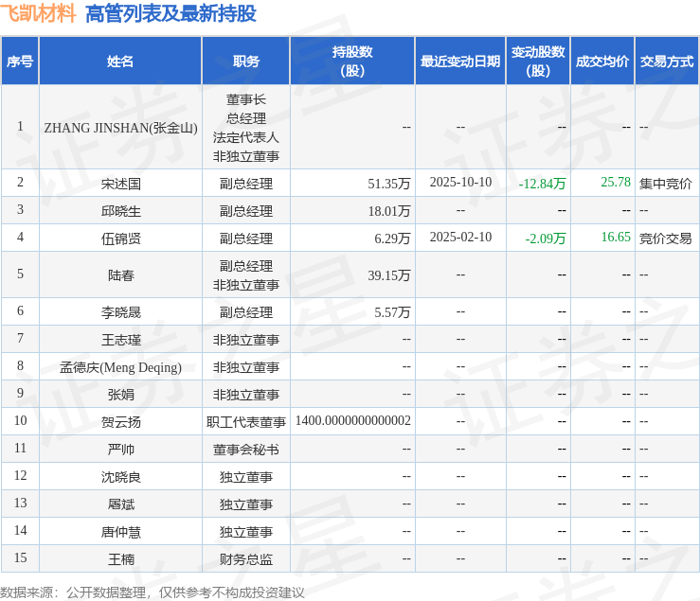Screen dimensions: 700x601
Task: Click the 董事长 title in row 1
Action: coord(246,99)
